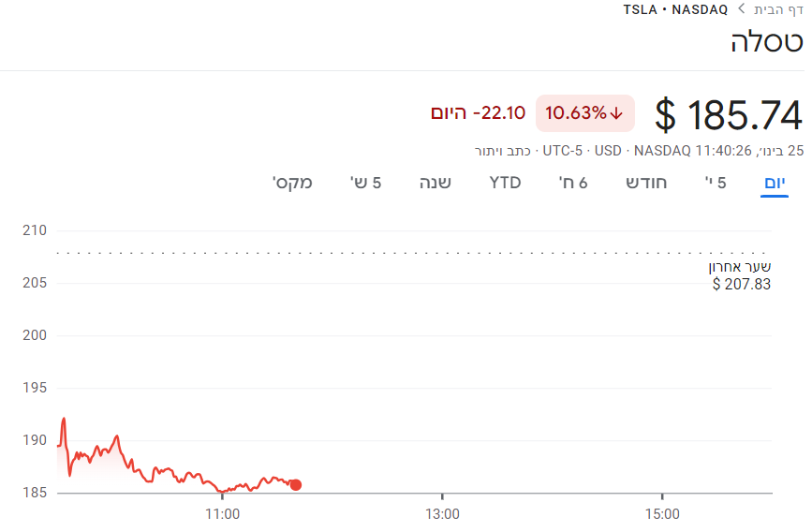Select the '5 ש'' five-year tab
Screen dimensions: 812x532
pos(365,182)
